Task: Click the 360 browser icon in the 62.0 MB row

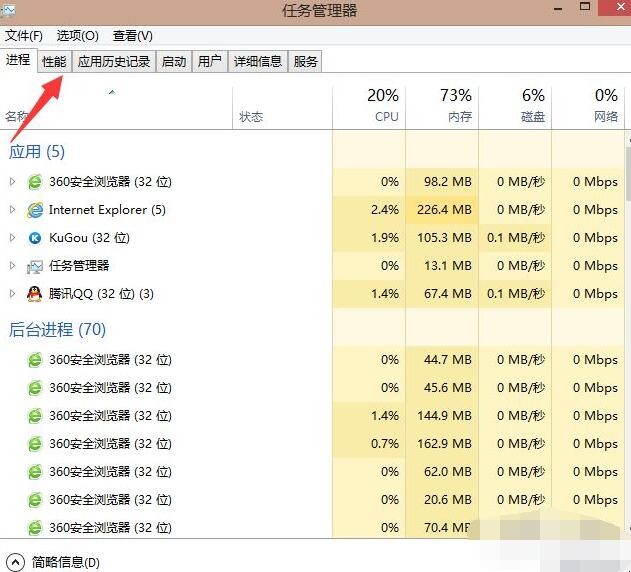Action: click(x=35, y=472)
